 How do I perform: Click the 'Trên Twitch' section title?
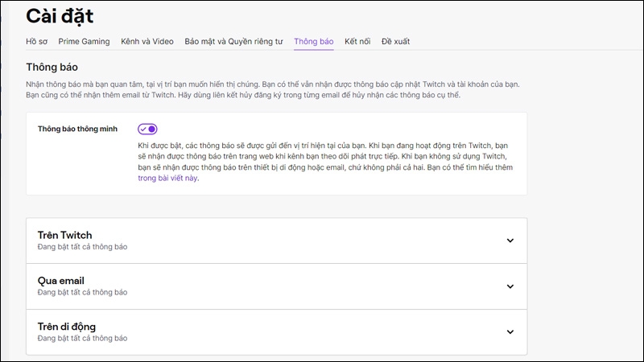coord(65,235)
